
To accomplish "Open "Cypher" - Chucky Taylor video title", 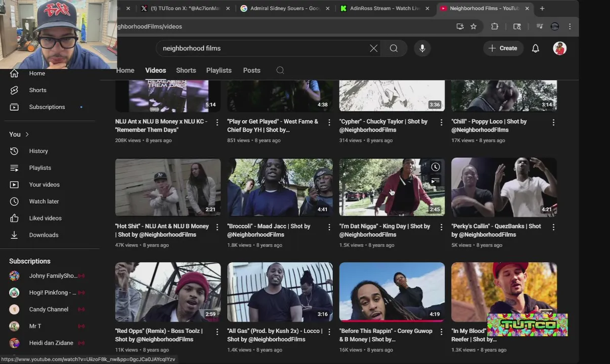I will [383, 125].
